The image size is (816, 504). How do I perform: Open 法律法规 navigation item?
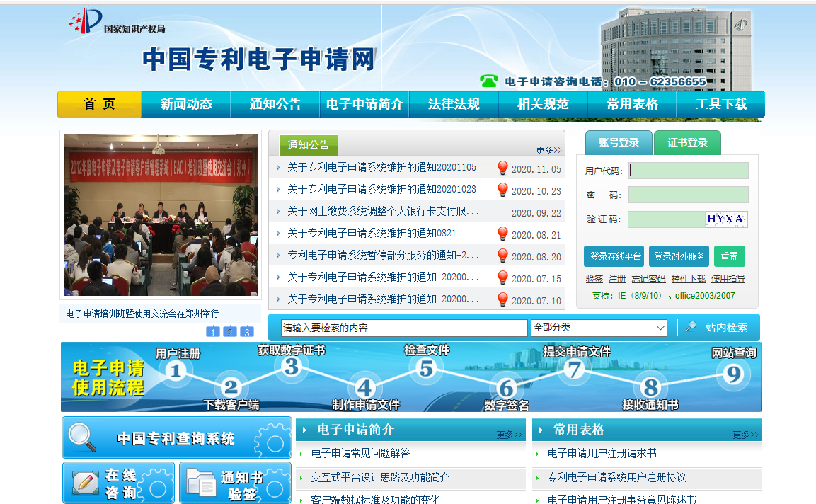(x=454, y=104)
